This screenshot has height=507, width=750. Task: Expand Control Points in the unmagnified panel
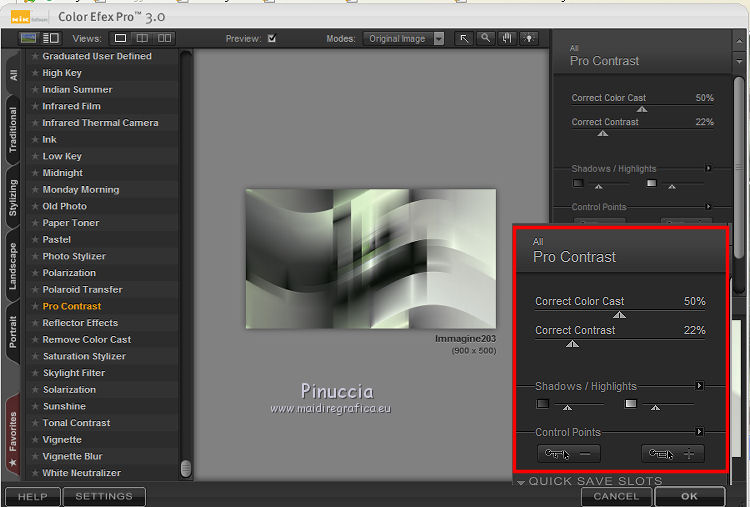(x=708, y=206)
